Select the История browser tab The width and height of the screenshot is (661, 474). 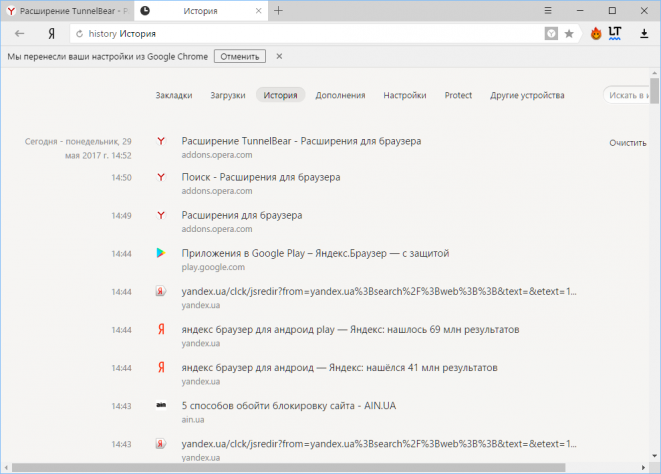click(x=201, y=11)
